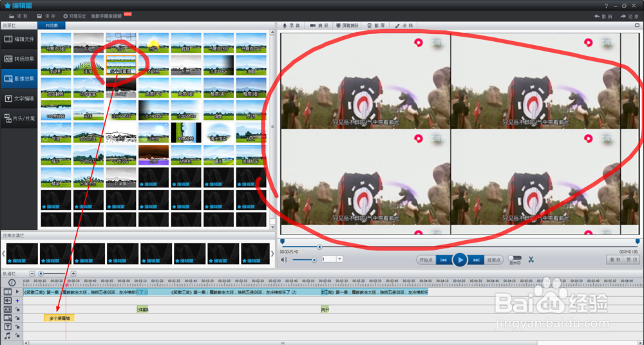This screenshot has height=345, width=644.
Task: Toggle the 去水印 watermark switch
Action: click(x=515, y=258)
